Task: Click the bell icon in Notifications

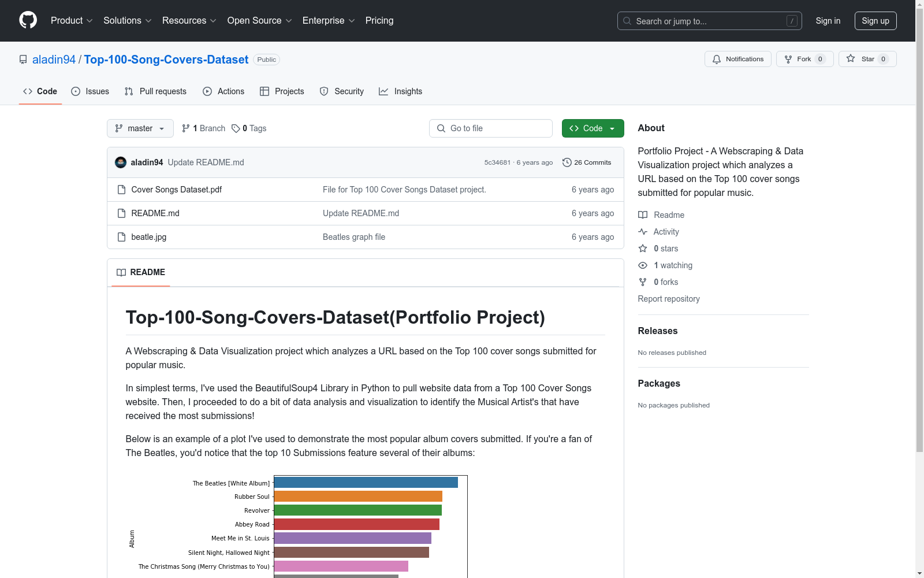Action: (717, 59)
